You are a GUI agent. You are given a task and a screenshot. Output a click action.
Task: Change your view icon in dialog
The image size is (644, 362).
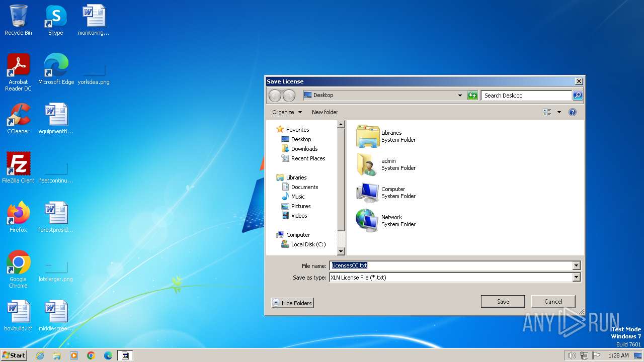point(547,112)
